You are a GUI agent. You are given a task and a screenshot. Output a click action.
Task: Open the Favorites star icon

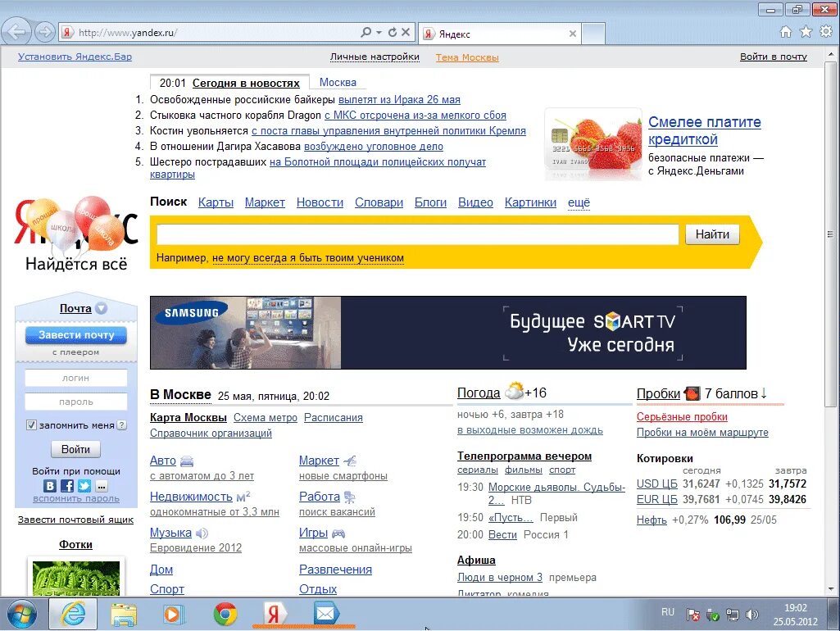click(x=806, y=32)
